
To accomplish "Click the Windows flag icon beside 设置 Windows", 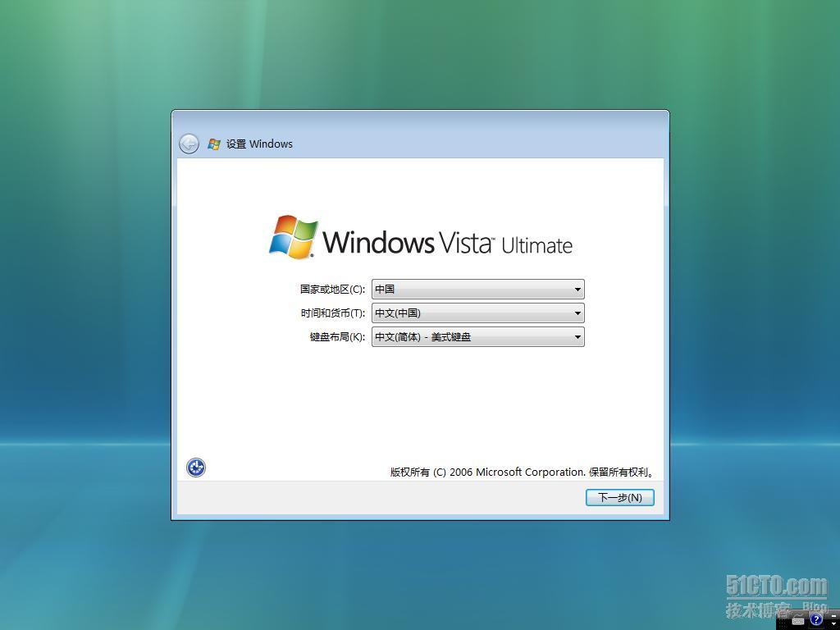I will click(x=214, y=144).
